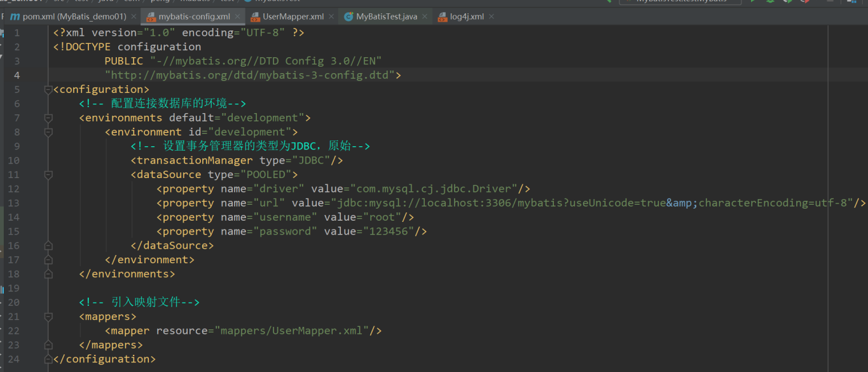
Task: Close the MyBatisTest.java tab
Action: (x=425, y=17)
